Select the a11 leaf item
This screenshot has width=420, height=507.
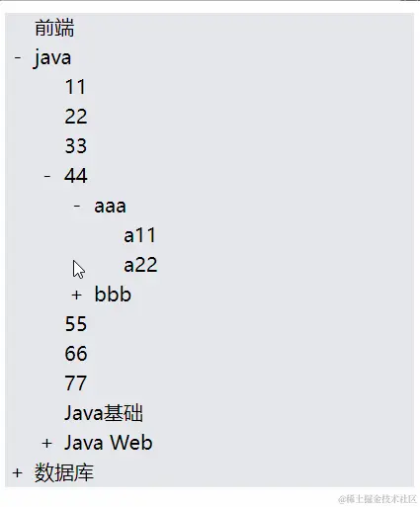[139, 235]
